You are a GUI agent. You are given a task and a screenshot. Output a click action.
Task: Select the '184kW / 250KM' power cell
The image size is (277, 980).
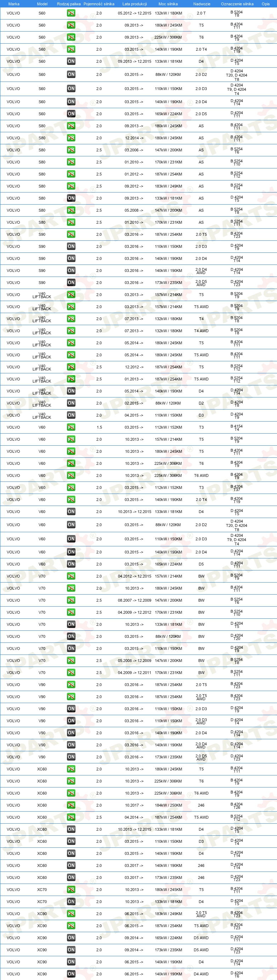pyautogui.click(x=168, y=806)
